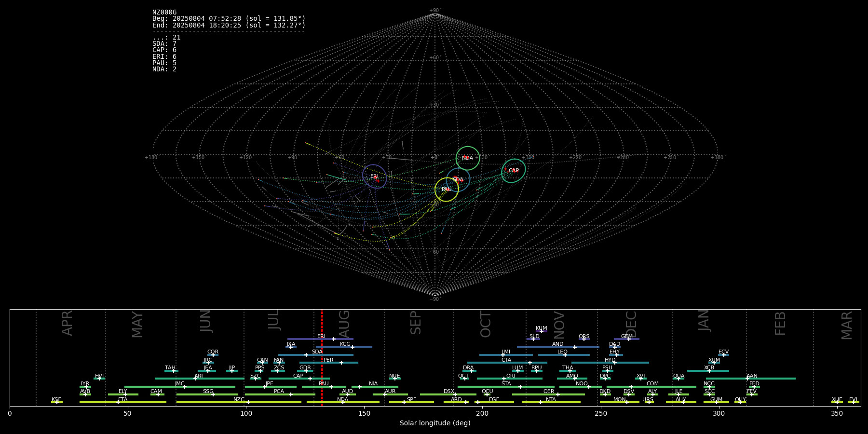
Task: Click the EVI shower label in timeline
Action: tap(853, 400)
